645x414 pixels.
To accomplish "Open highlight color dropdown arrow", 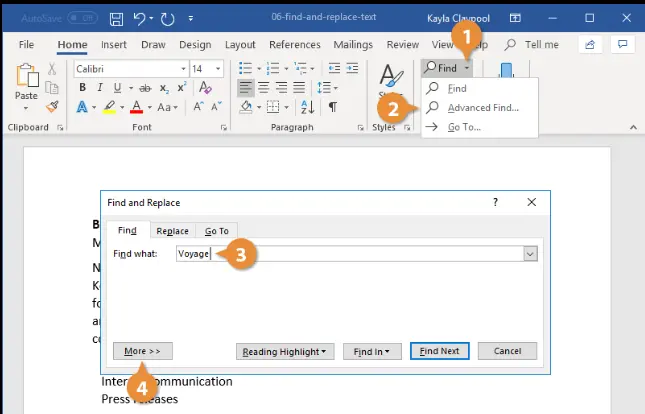I will (x=122, y=108).
